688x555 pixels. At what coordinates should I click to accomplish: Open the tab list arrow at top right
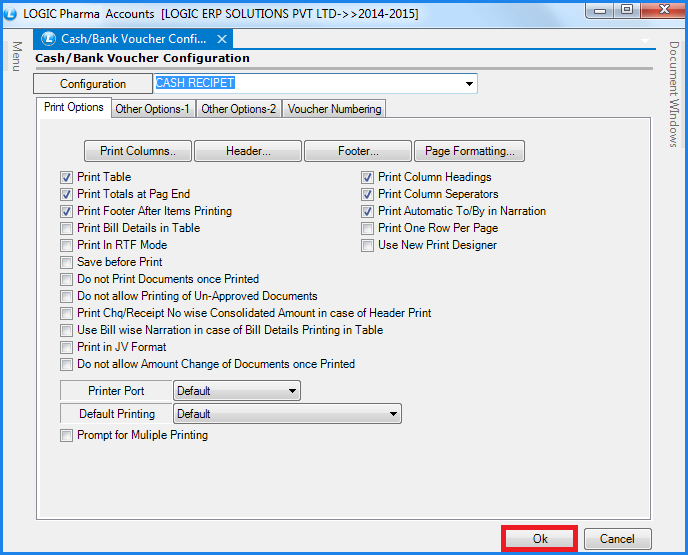[x=645, y=41]
